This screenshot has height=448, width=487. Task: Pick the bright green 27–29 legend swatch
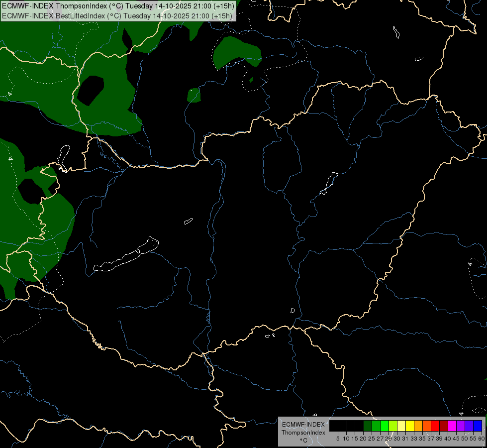[x=385, y=426]
